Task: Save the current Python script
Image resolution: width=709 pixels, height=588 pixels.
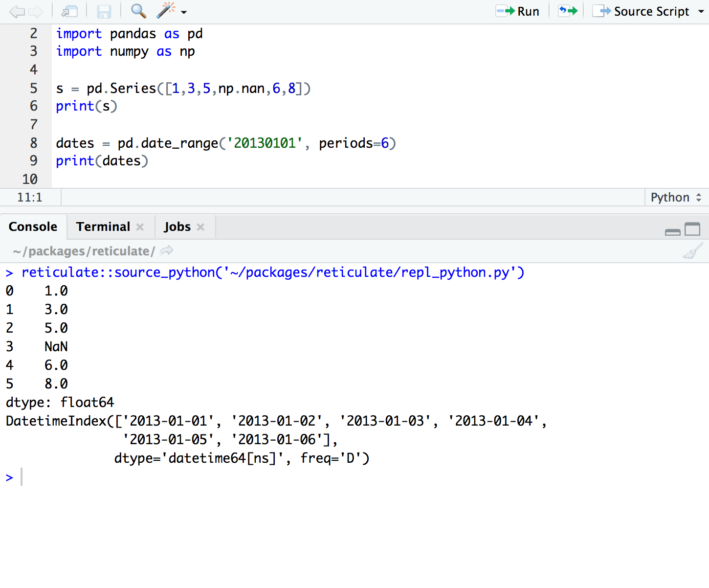Action: (x=104, y=11)
